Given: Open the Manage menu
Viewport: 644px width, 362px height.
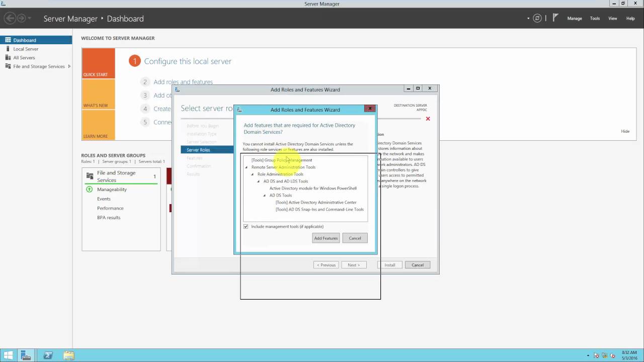Looking at the screenshot, I should tap(575, 19).
